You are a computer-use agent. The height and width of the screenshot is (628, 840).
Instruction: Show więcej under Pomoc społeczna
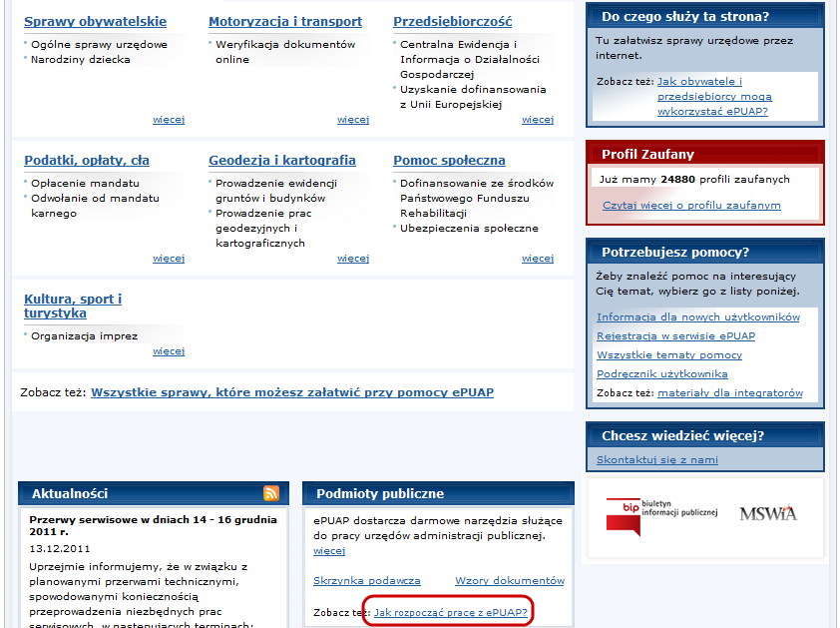(538, 258)
